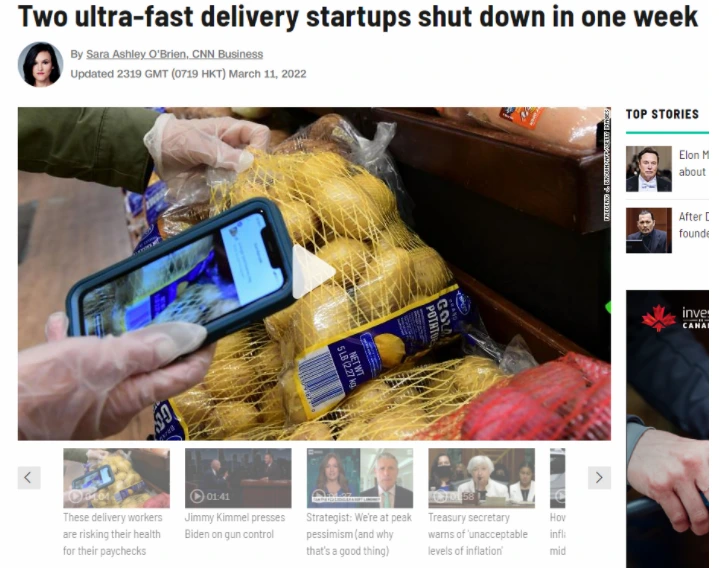Open Treasury secretary inflation video thumbnail
The height and width of the screenshot is (568, 719).
click(x=481, y=478)
